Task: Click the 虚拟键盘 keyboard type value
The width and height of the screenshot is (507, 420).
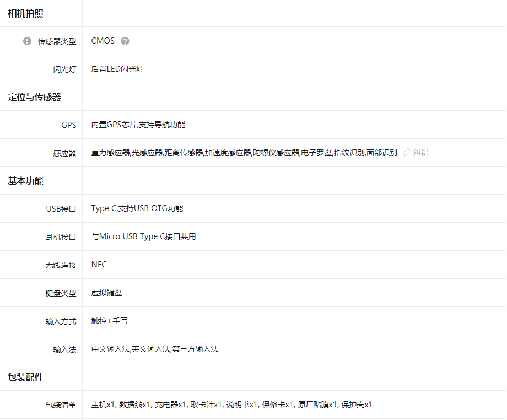Action: [107, 293]
